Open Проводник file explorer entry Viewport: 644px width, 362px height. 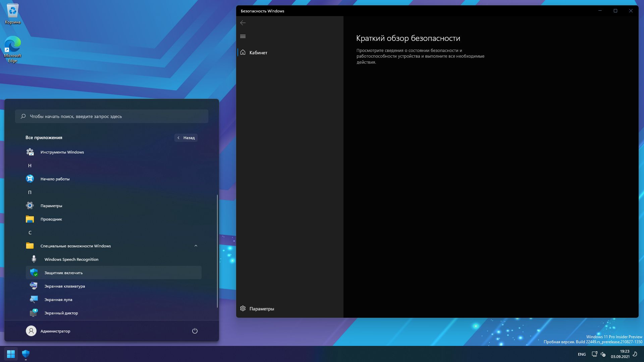point(51,219)
